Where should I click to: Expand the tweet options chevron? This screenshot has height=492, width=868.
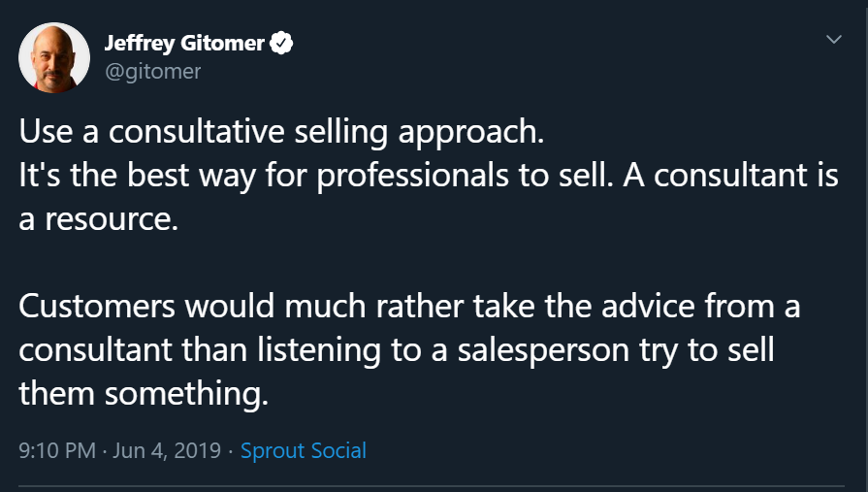pos(834,40)
